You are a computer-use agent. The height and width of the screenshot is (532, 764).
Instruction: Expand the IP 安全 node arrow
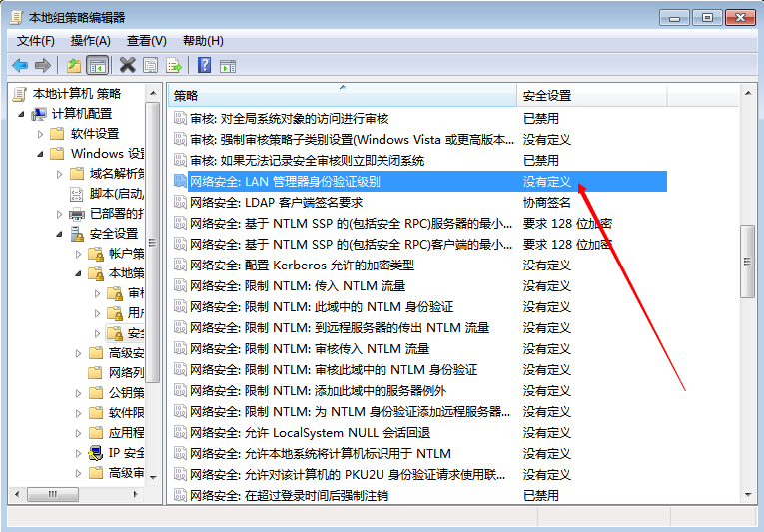pyautogui.click(x=79, y=453)
